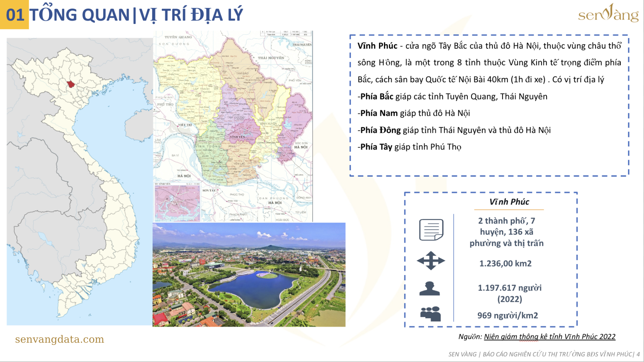
Task: Click the TP. Vĩnh Yên inset map
Action: tap(177, 202)
